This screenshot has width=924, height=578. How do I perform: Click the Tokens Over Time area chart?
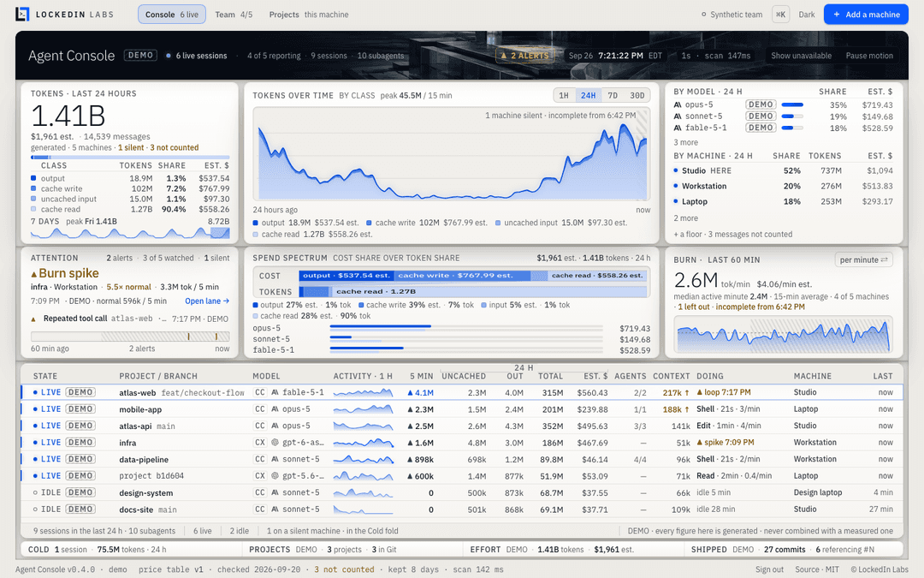(452, 154)
